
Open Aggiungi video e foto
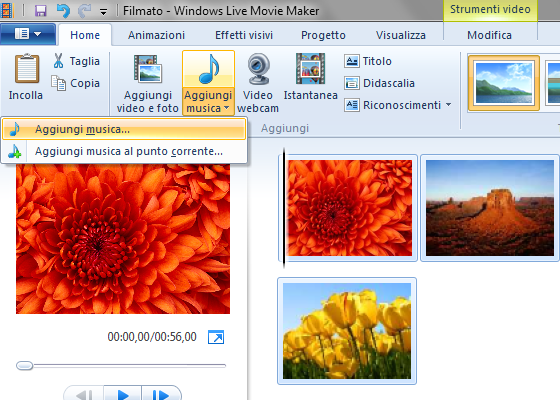click(x=148, y=83)
